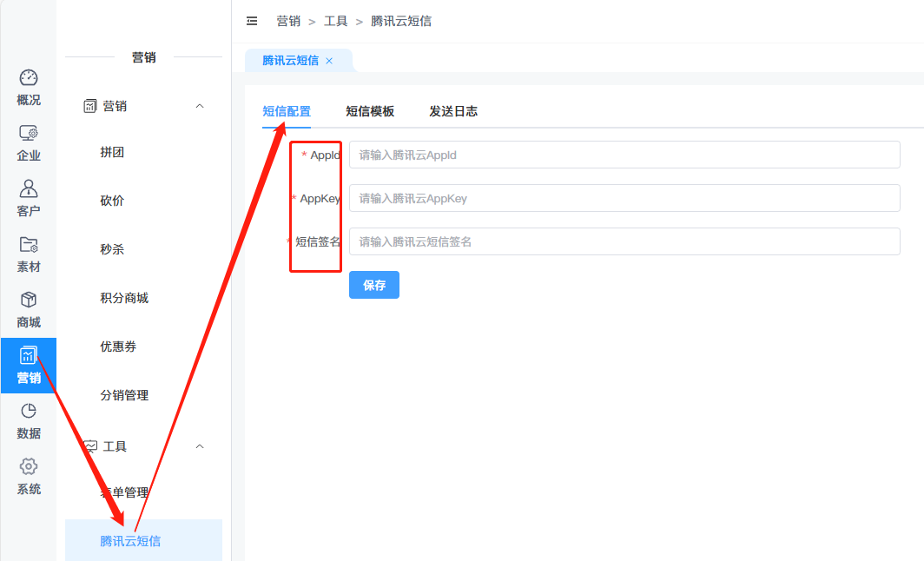Viewport: 924px width, 561px height.
Task: Click the 企业 enterprise sidebar icon
Action: [29, 134]
